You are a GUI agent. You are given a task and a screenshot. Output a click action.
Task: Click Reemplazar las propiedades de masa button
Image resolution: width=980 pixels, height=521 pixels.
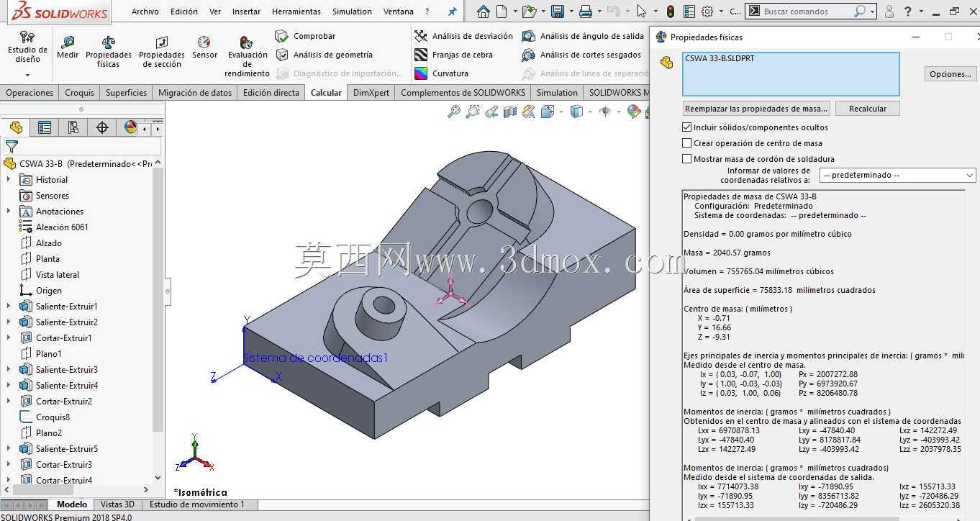pos(756,109)
